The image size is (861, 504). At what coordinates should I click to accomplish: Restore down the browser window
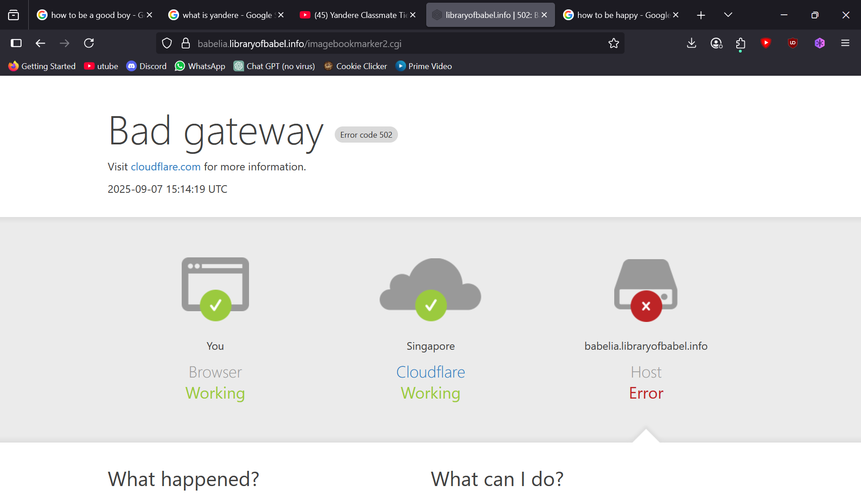click(x=815, y=15)
